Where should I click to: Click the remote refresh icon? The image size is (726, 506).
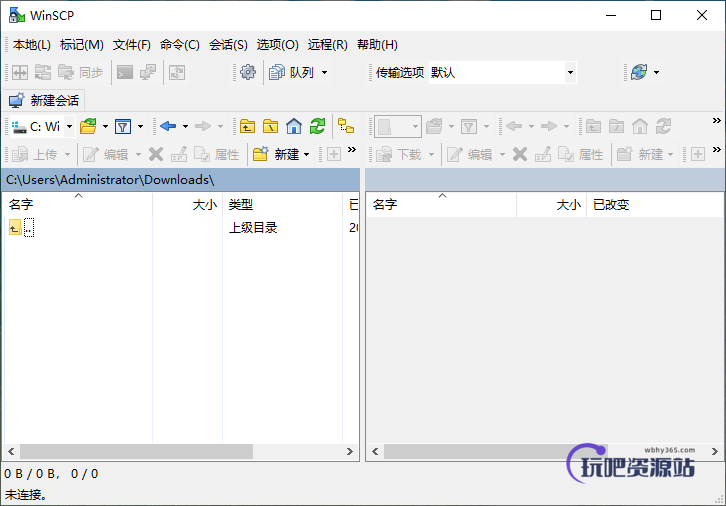point(663,126)
